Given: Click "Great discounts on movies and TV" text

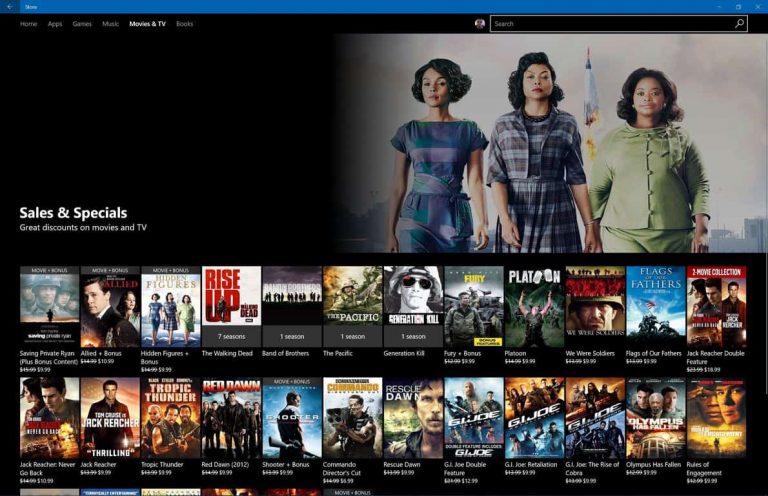Looking at the screenshot, I should [x=83, y=227].
